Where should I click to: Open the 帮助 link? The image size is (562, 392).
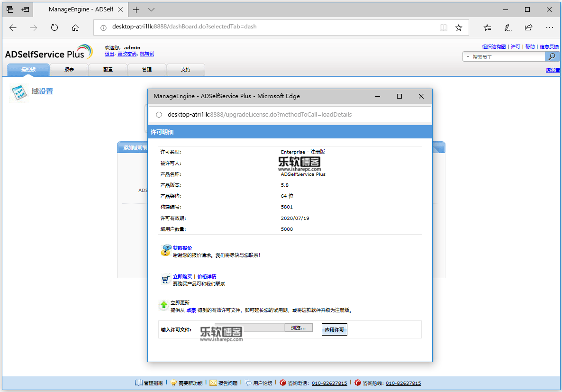pos(530,46)
